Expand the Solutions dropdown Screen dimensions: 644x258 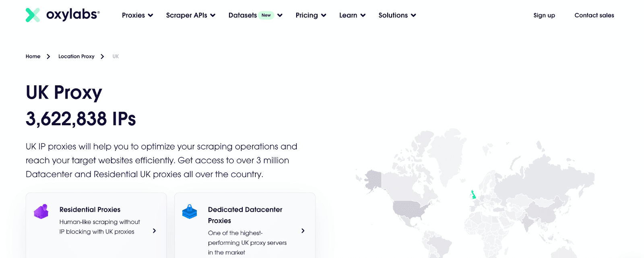click(x=397, y=15)
